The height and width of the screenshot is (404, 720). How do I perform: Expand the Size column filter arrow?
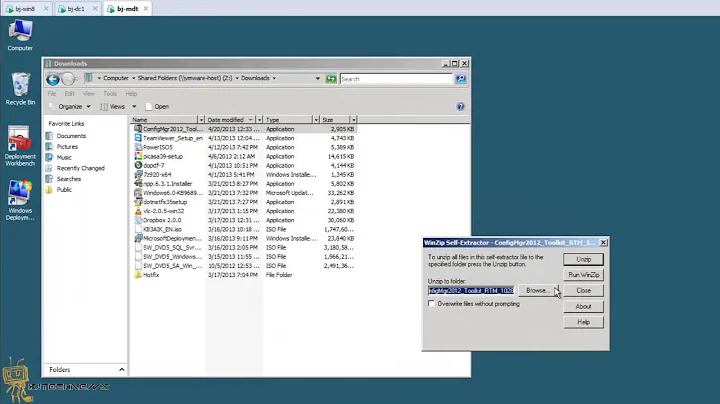click(x=353, y=120)
